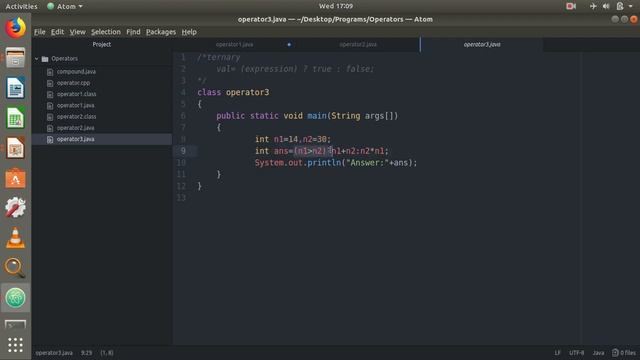
Task: Open LibreOffice Impress in the dock
Action: [15, 148]
